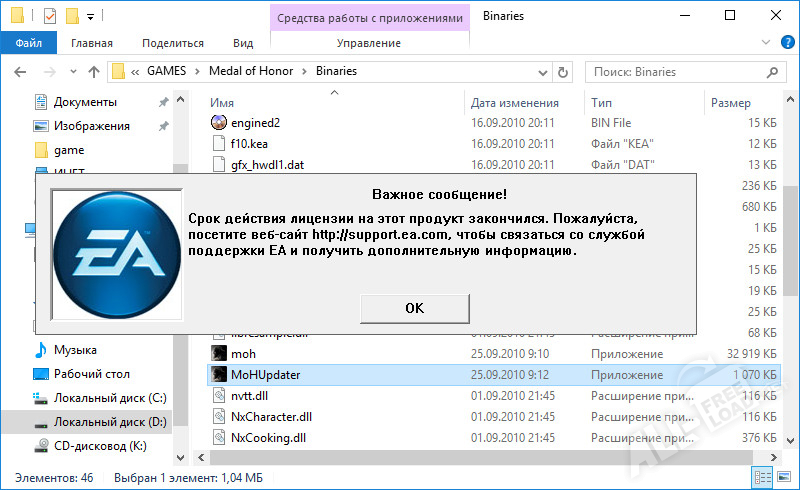Click the MoHUpdater application icon
Viewport: 800px width, 490px height.
219,375
